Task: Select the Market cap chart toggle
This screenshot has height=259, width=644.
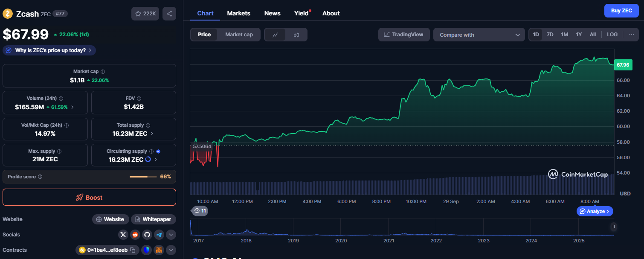Action: click(x=239, y=35)
